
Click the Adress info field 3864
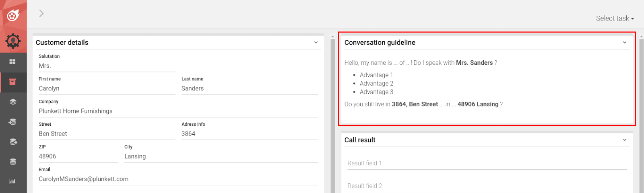[x=250, y=133]
